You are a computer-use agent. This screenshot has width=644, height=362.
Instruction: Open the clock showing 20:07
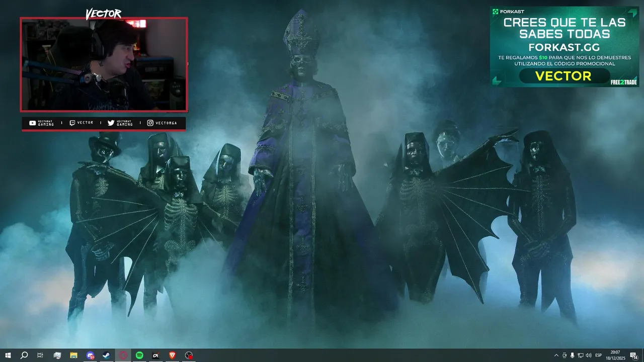click(615, 355)
